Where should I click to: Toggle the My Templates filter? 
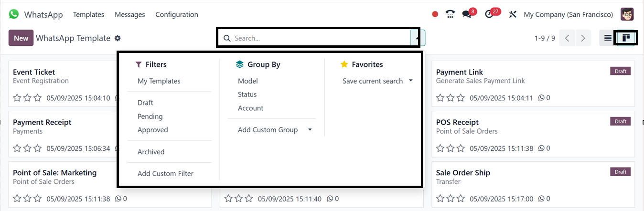pyautogui.click(x=159, y=81)
